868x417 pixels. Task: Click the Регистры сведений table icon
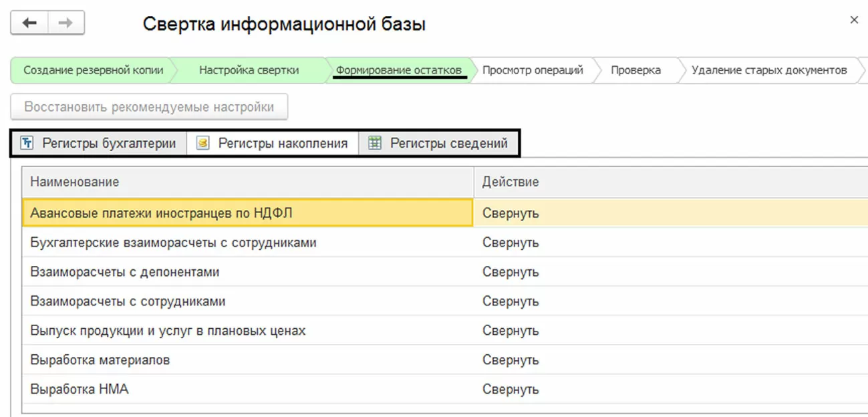click(x=375, y=143)
